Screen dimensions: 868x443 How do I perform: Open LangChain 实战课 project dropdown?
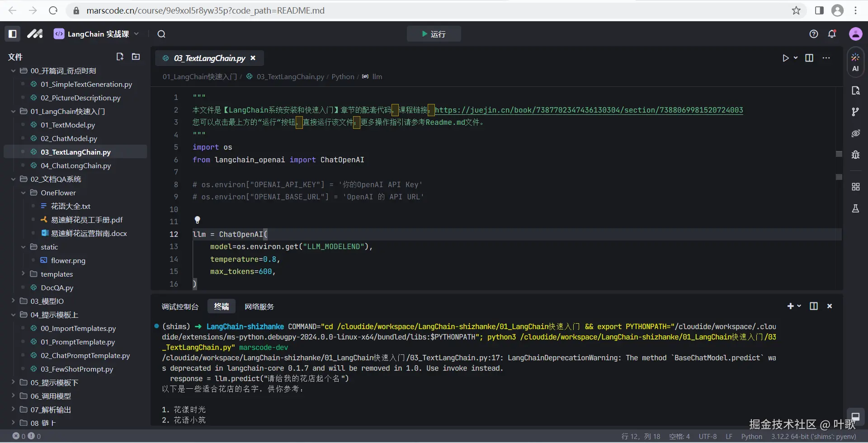[x=97, y=34]
